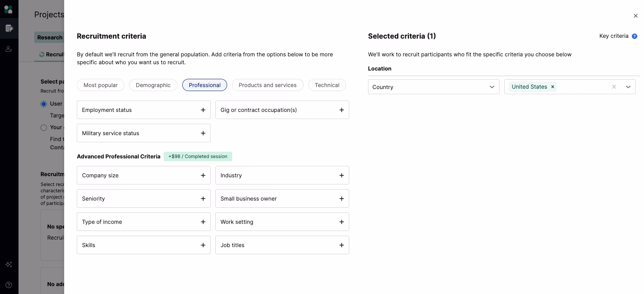Image resolution: width=644 pixels, height=294 pixels.
Task: Select the second recruit radio option
Action: click(44, 128)
